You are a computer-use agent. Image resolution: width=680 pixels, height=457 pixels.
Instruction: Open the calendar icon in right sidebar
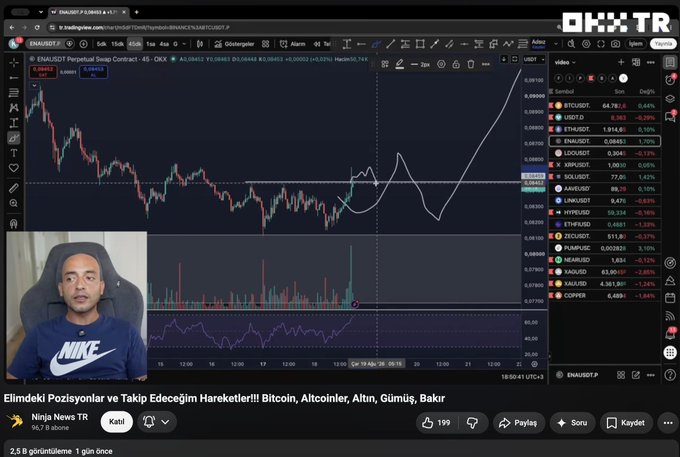point(670,298)
